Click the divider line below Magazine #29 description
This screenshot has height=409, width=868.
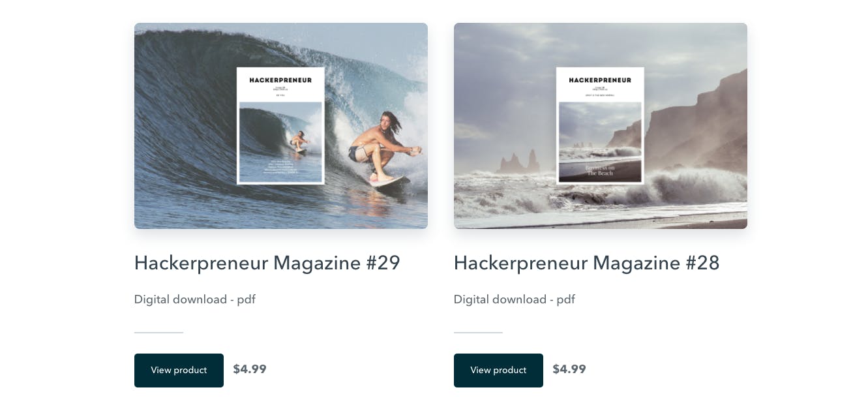click(158, 333)
